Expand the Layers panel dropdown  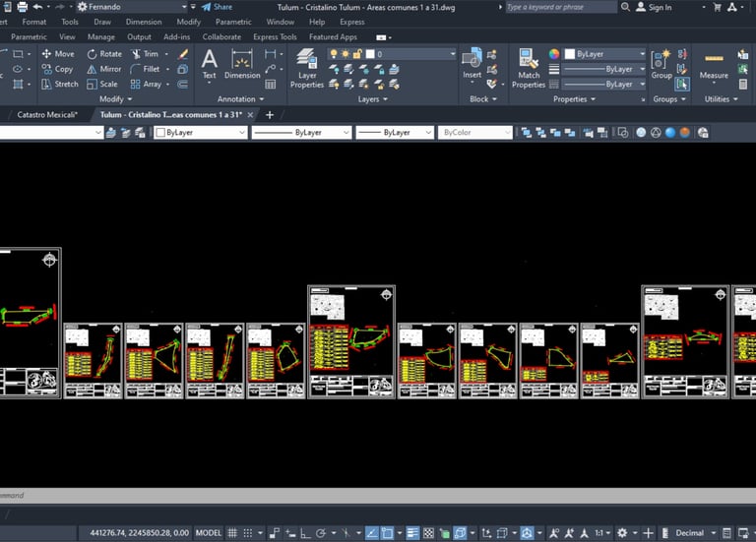coord(373,98)
